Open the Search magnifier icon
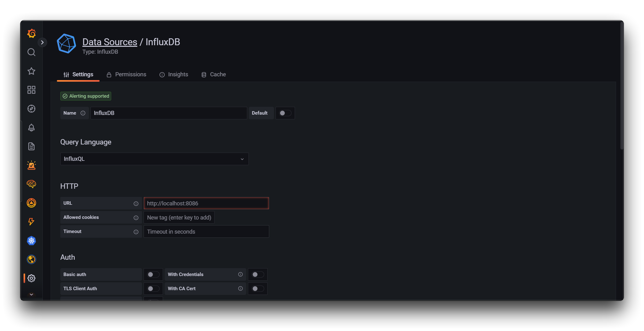This screenshot has height=331, width=644. 31,52
